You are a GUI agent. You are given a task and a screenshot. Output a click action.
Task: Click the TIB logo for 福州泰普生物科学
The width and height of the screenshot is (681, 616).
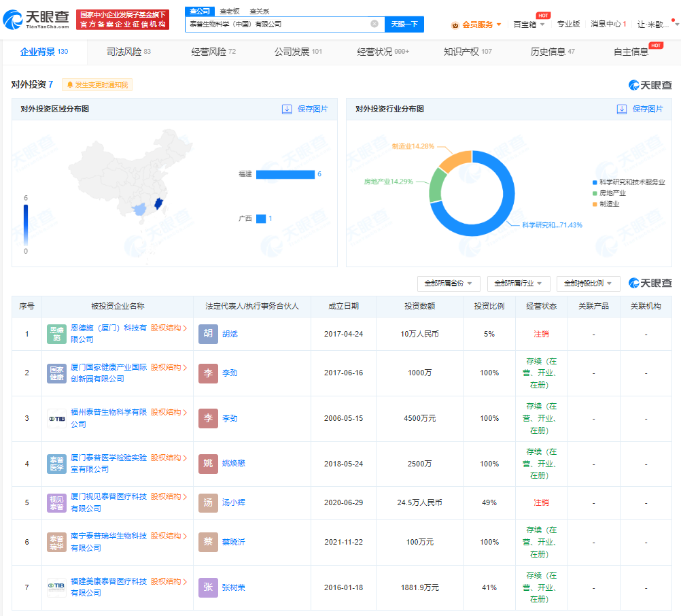(x=56, y=419)
